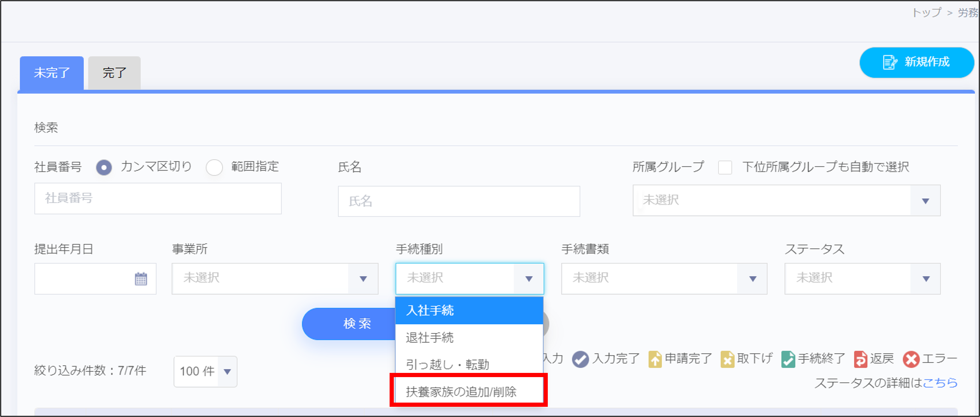Screen dimensions: 980x417
Task: Open the 100 件 page size dropdown
Action: click(205, 371)
